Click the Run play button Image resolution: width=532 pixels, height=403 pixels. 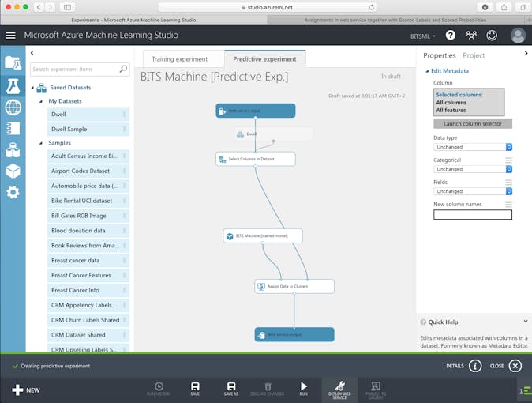coord(304,389)
